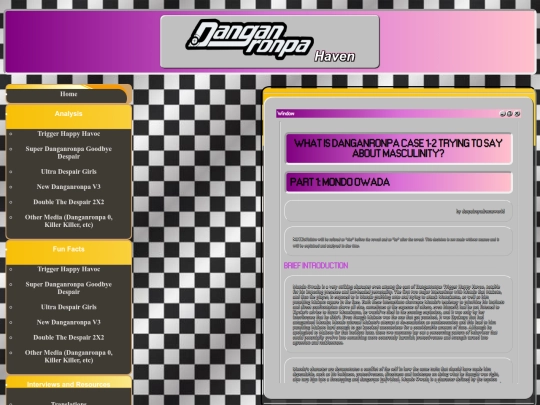Maximize the inner Window panel
Screen dimensions: 540x405
(510, 114)
